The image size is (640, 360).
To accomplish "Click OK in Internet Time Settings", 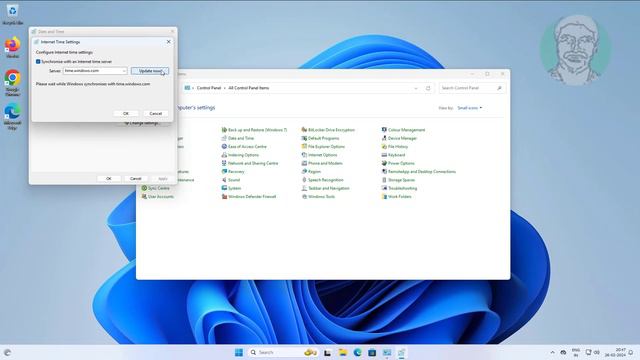I will pos(126,113).
